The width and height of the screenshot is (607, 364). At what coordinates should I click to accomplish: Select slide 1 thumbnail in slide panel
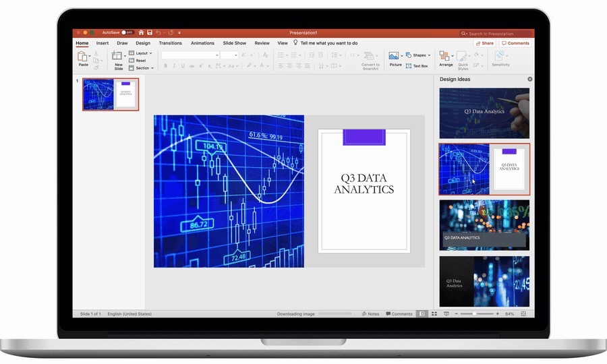tap(111, 94)
